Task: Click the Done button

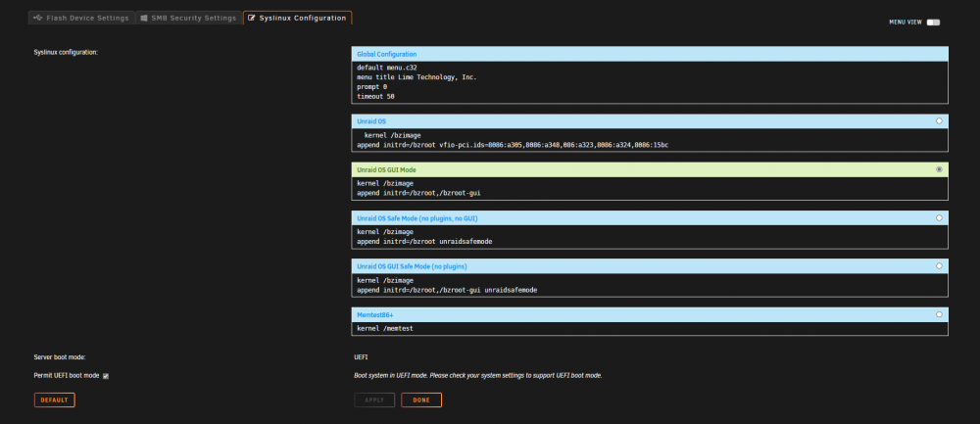Action: [421, 400]
